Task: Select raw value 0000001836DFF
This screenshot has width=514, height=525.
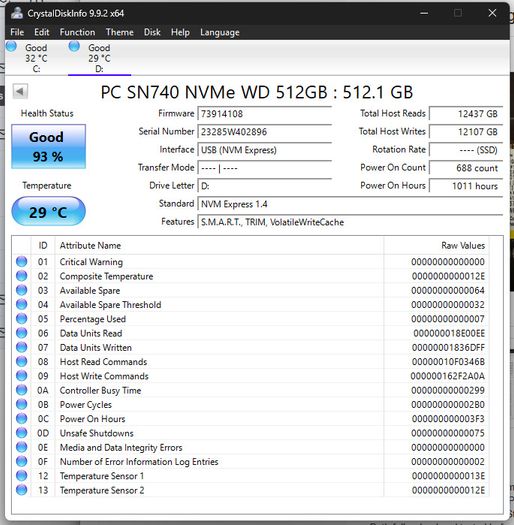Action: point(448,348)
